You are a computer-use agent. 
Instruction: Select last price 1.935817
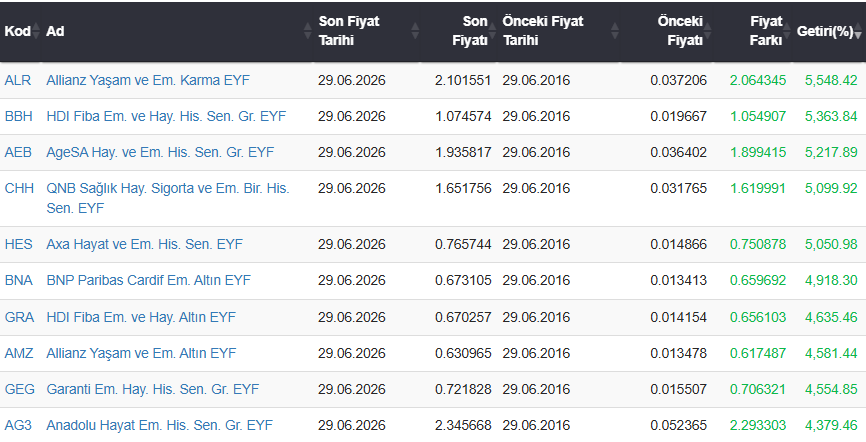tap(463, 152)
